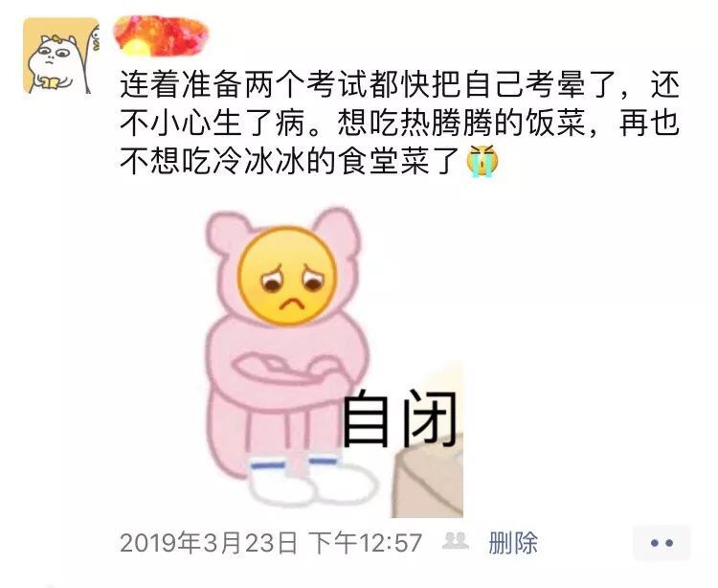The height and width of the screenshot is (588, 718).
Task: Click the sad yellow emoji face
Action: tap(287, 277)
